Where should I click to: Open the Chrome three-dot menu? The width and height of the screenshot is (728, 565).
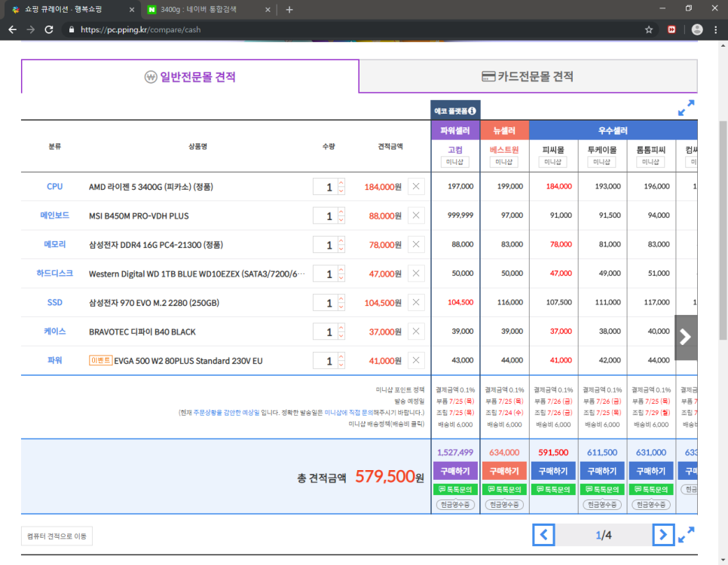715,29
